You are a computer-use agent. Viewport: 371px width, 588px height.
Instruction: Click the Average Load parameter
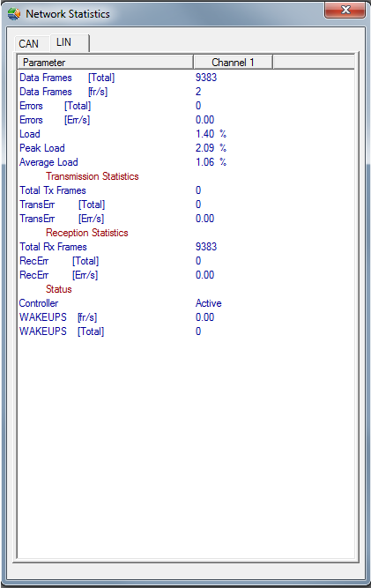[48, 162]
